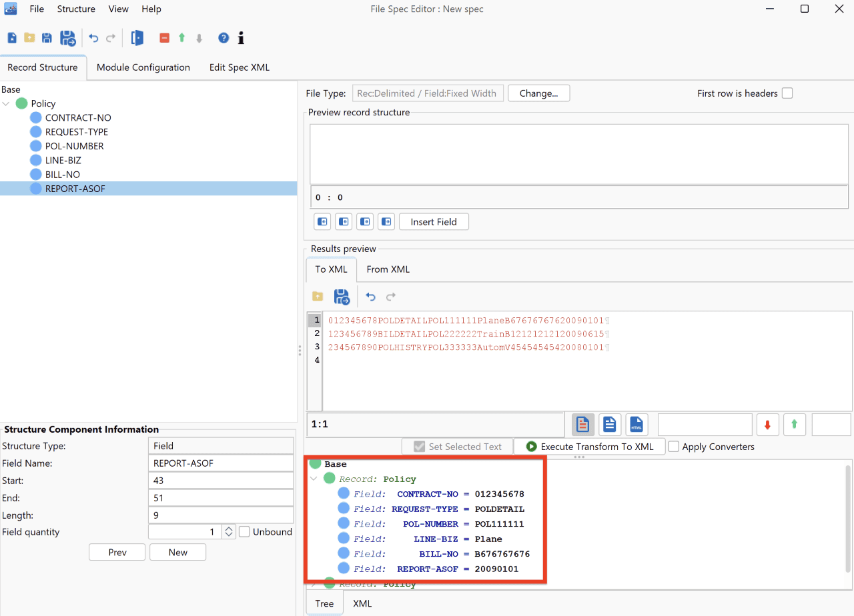The image size is (854, 616).
Task: Click the Start field with value 43
Action: pyautogui.click(x=221, y=481)
